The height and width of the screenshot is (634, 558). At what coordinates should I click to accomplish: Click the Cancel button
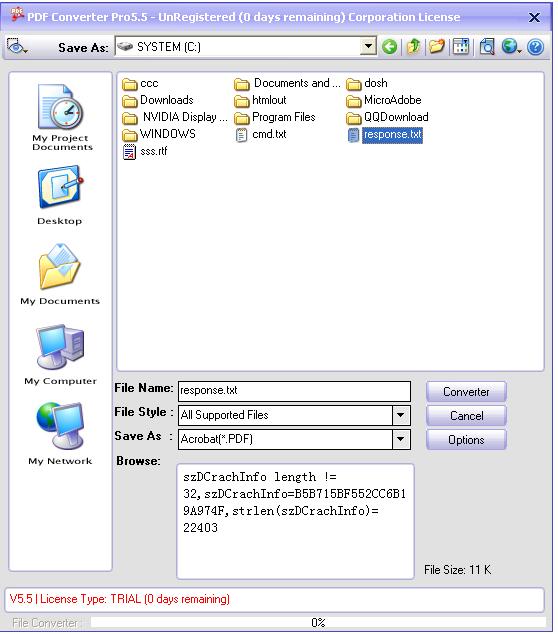pyautogui.click(x=466, y=416)
